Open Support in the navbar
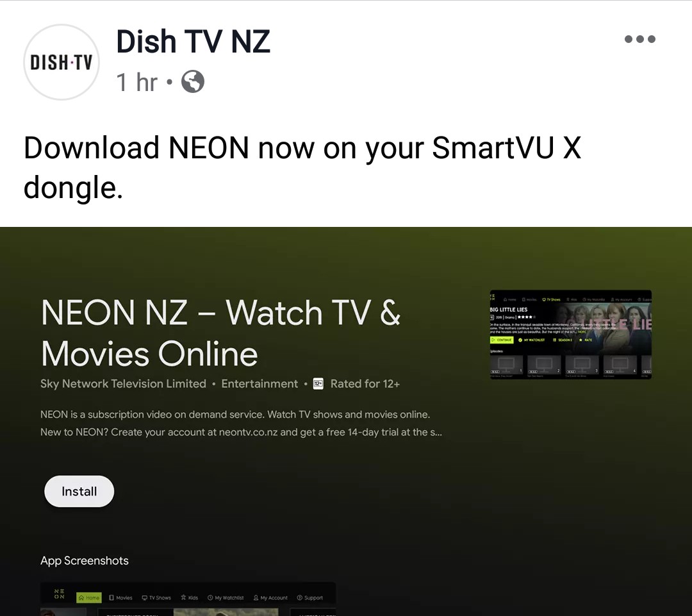 [310, 597]
